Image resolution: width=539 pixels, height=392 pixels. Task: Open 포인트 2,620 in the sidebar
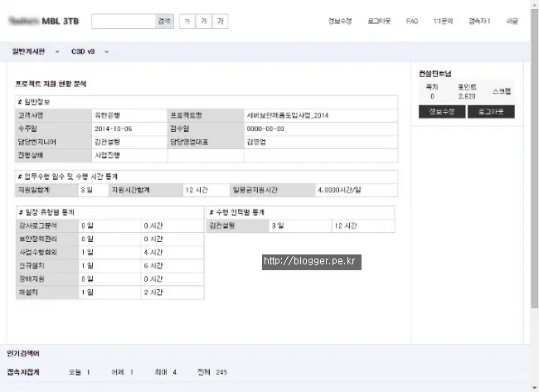point(467,91)
